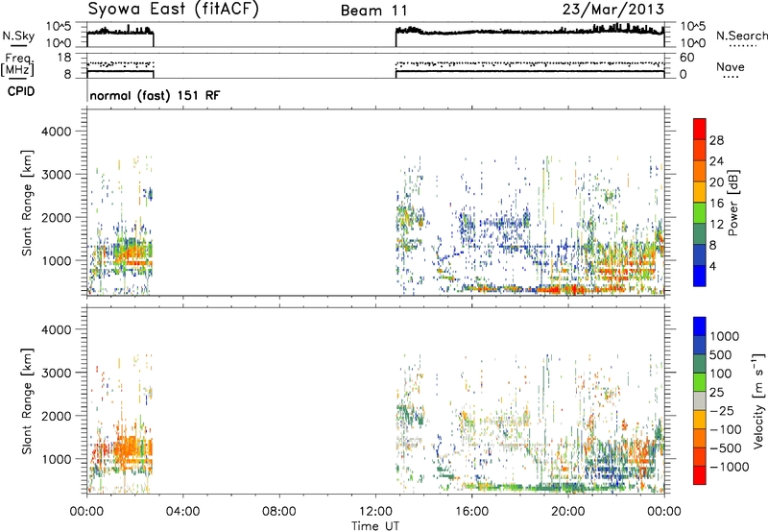The width and height of the screenshot is (768, 532).
Task: Click the '04:00' time axis label
Action: [183, 512]
